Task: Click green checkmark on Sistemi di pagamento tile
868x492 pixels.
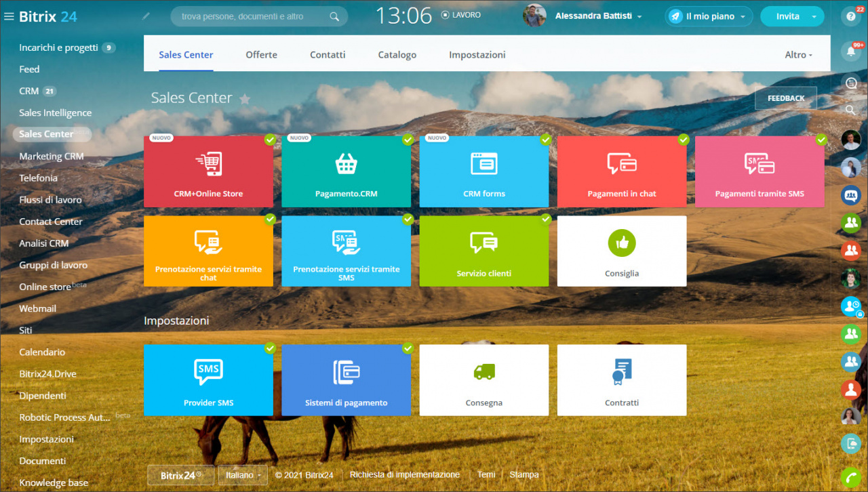Action: 408,348
